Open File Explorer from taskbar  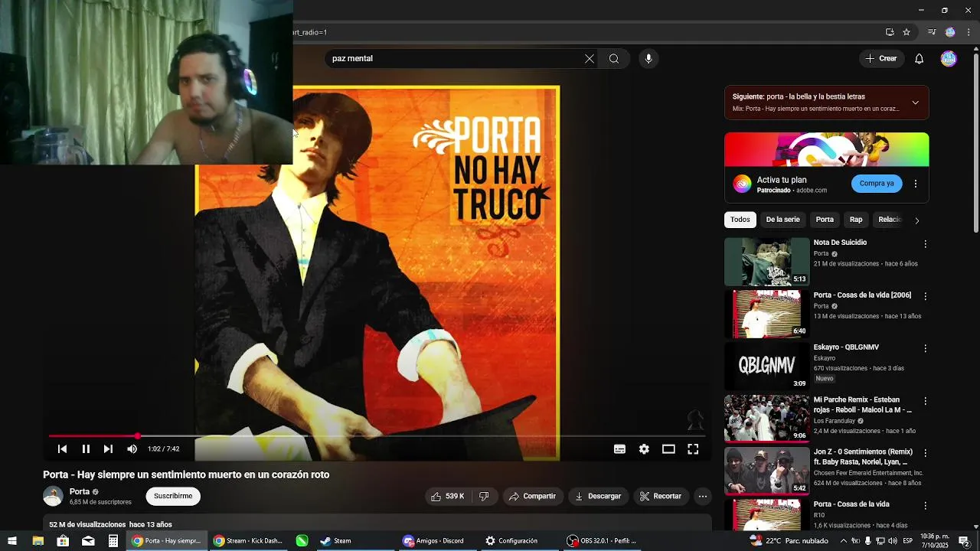coord(38,540)
